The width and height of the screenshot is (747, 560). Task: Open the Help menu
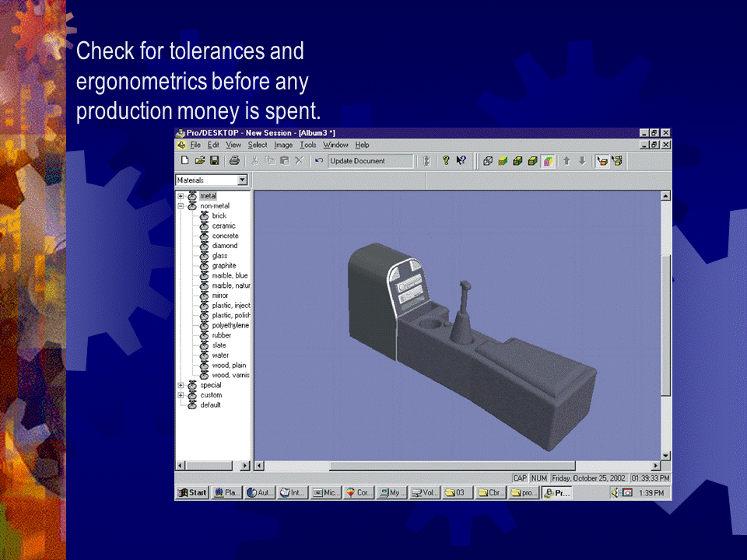(x=362, y=145)
